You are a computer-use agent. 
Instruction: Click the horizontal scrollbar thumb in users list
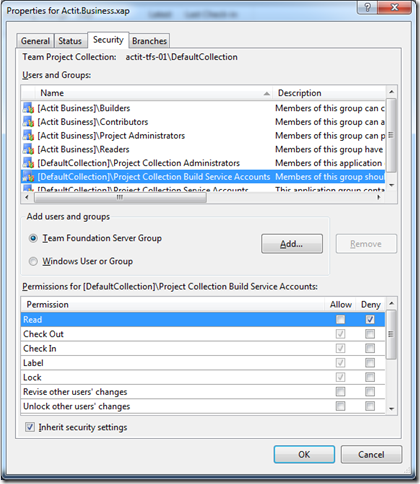pos(120,197)
